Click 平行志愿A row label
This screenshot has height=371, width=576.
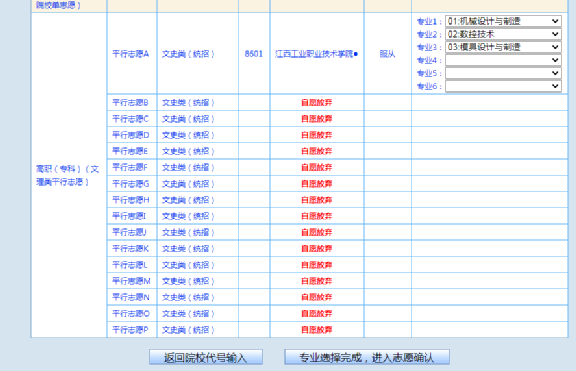pyautogui.click(x=130, y=54)
